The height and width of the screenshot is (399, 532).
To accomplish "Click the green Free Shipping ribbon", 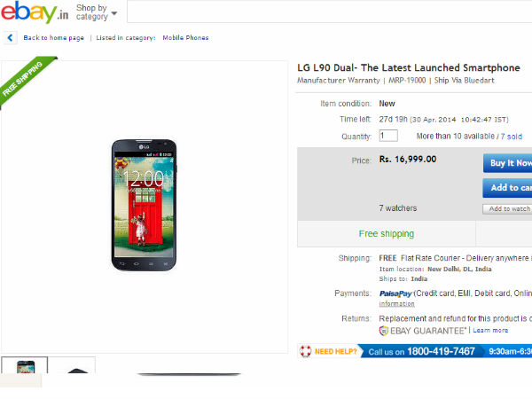I will [24, 80].
